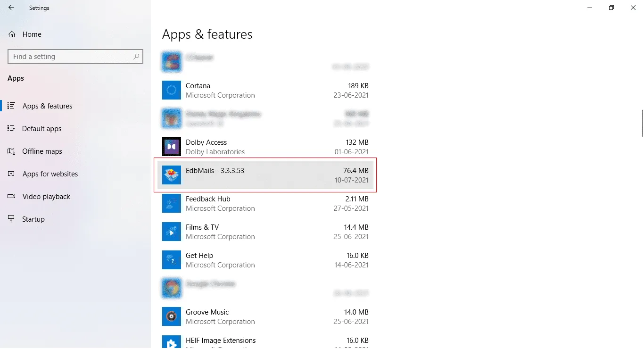Click the home icon in sidebar

click(x=12, y=34)
